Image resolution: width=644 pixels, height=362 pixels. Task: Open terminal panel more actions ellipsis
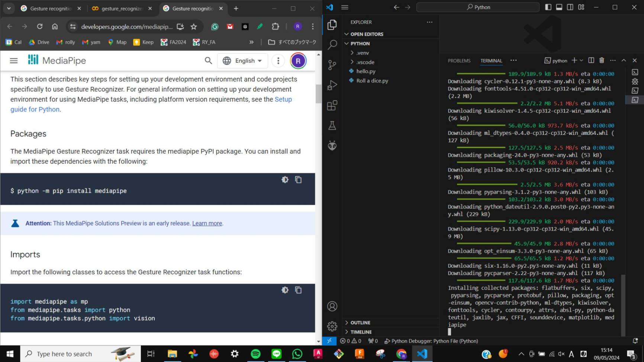click(x=613, y=60)
